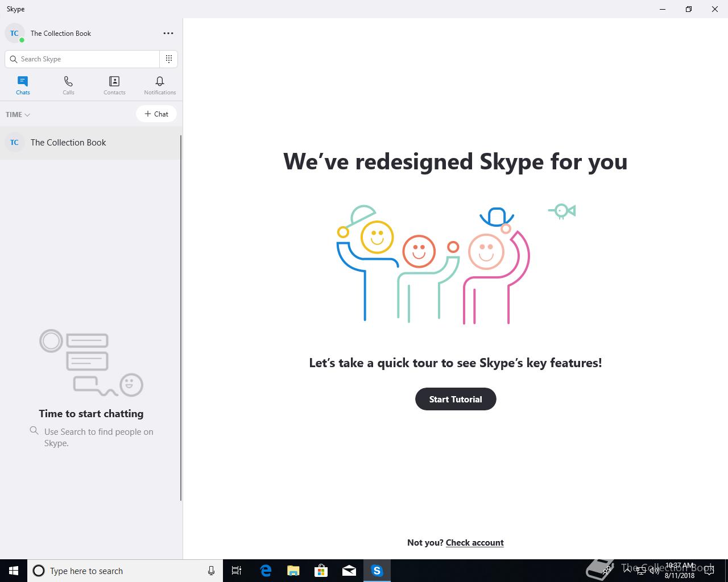Open the More options ellipsis menu
The height and width of the screenshot is (582, 728).
[168, 33]
